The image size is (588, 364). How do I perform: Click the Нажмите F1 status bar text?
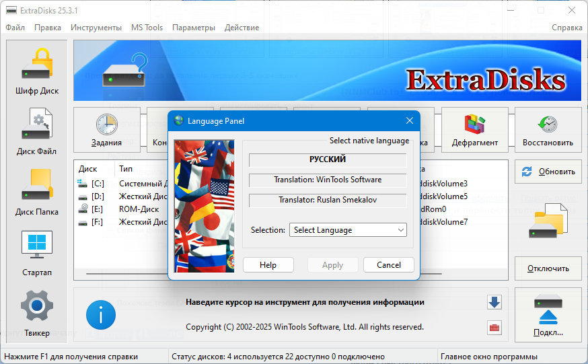(x=71, y=357)
